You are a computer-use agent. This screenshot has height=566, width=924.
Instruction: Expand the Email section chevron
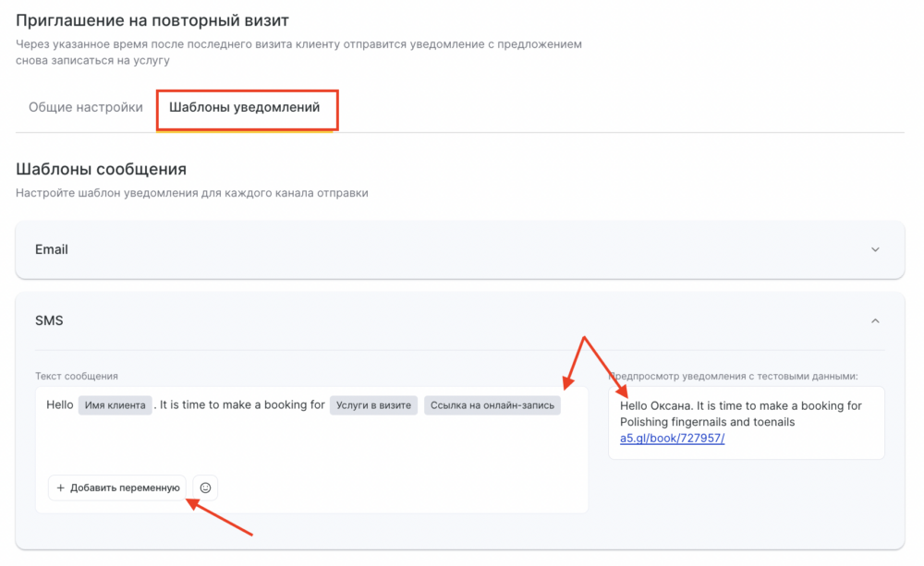click(875, 249)
